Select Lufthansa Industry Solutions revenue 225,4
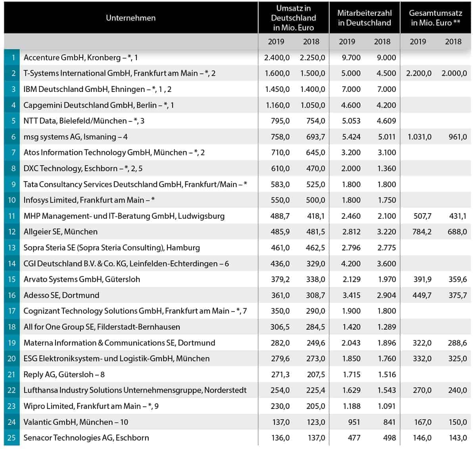 coord(316,390)
